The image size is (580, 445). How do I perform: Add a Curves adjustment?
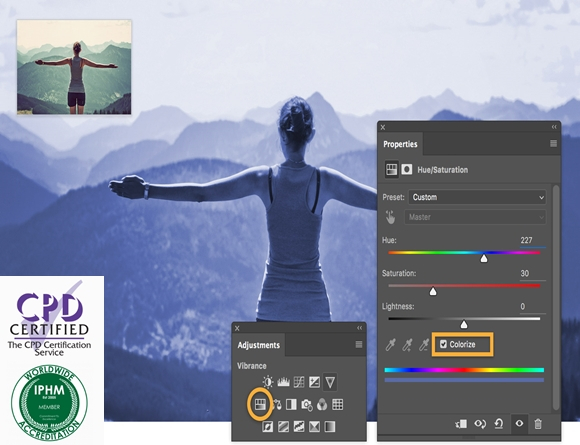(299, 382)
